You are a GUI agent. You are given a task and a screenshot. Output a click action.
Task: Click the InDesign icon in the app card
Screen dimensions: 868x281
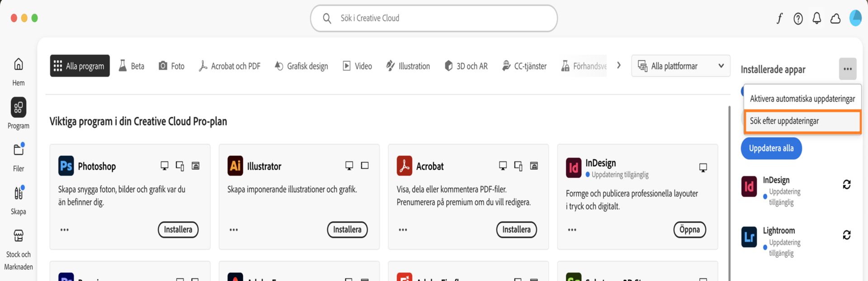pyautogui.click(x=574, y=168)
